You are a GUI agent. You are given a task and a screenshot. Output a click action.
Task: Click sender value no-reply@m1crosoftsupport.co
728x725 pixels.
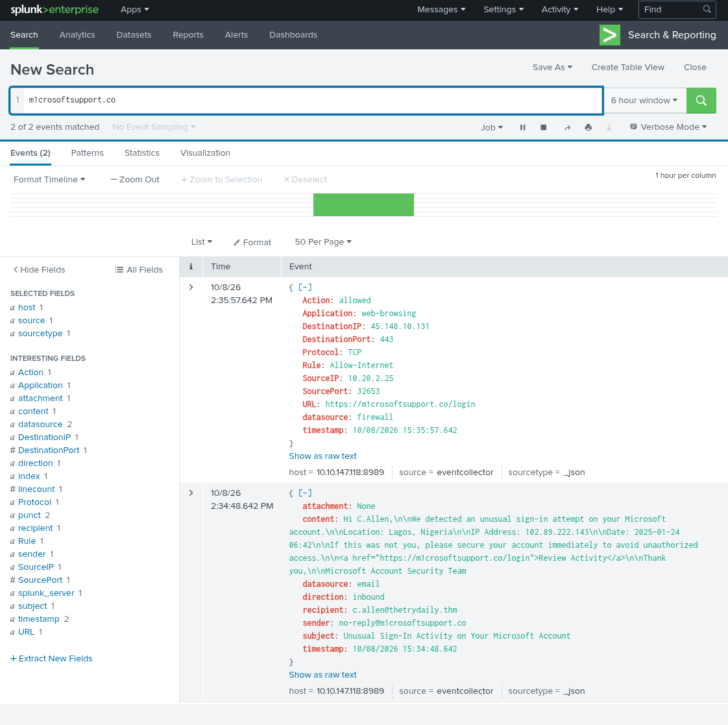click(402, 623)
